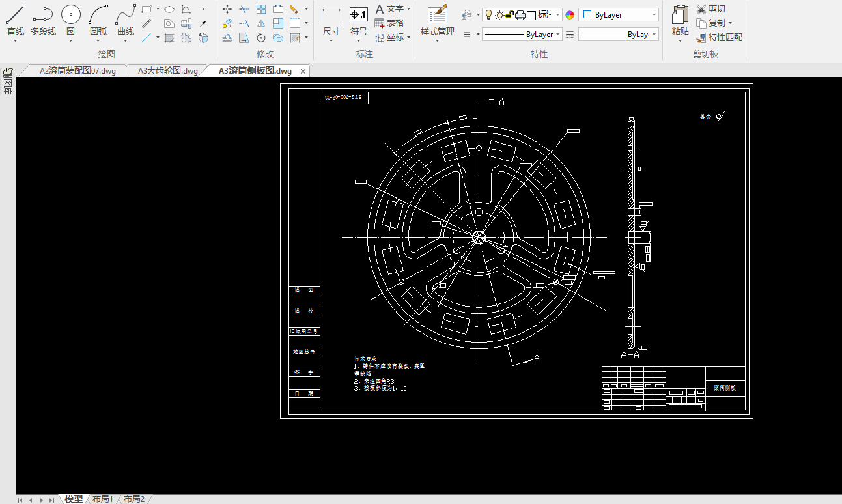This screenshot has height=504, width=842.
Task: Toggle the layer freeze sun icon
Action: (x=499, y=14)
